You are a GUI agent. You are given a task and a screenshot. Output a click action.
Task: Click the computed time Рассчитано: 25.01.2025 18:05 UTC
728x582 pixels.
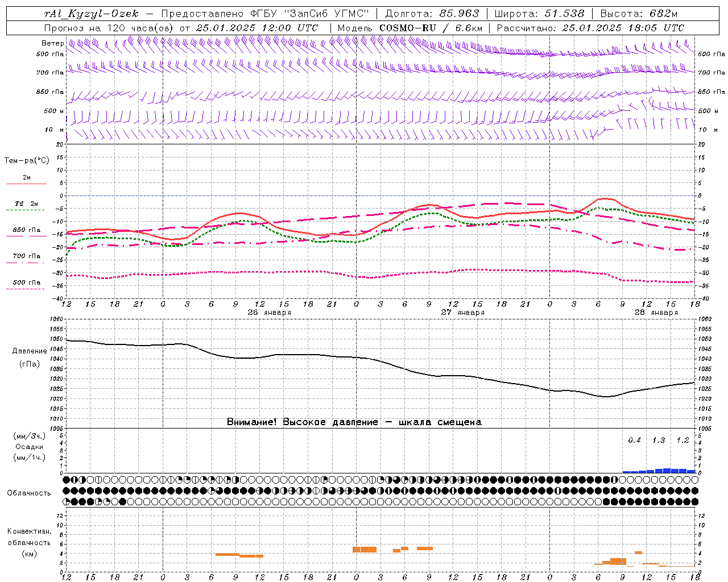pos(590,28)
